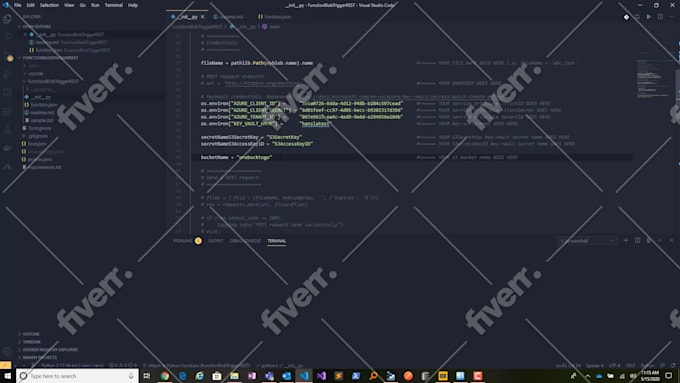
Task: Open the File menu
Action: click(17, 5)
